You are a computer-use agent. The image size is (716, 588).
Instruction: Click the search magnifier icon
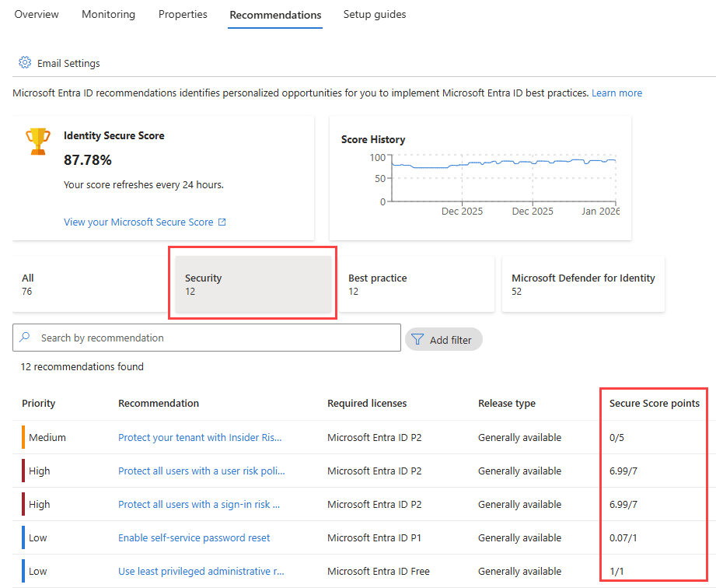point(25,338)
